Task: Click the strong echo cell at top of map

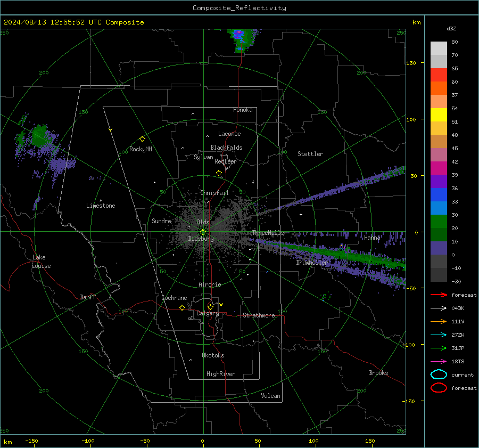Action: [x=243, y=40]
